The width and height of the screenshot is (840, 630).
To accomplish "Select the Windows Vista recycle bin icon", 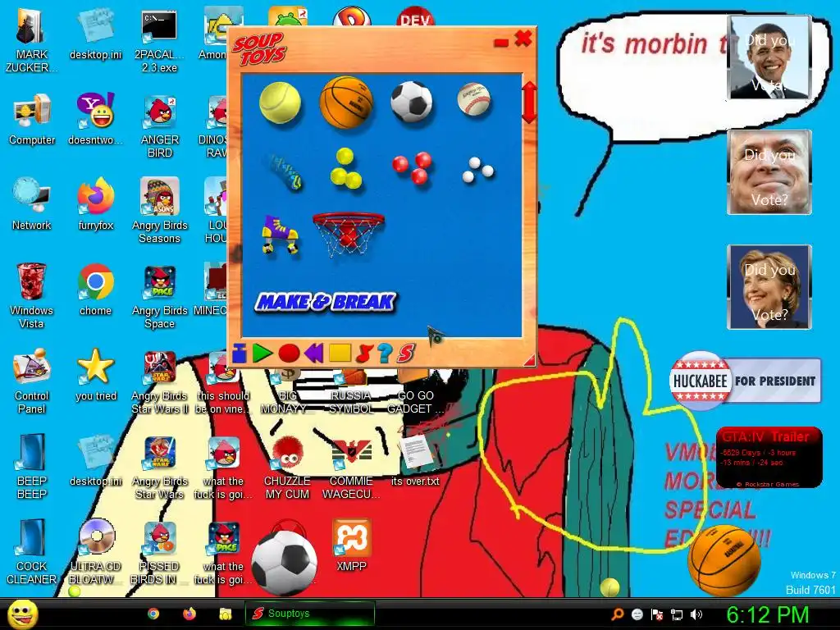I will 32,295.
